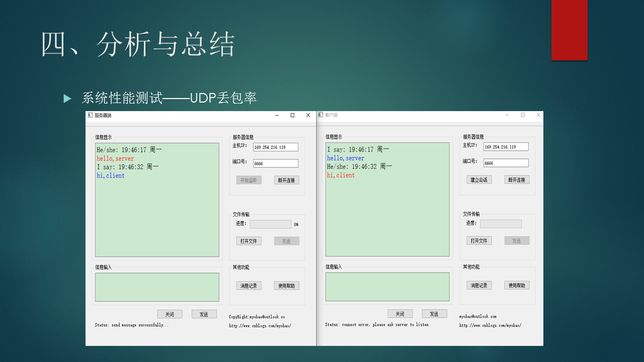Click the 建立会话 button
644x362 pixels.
[479, 179]
